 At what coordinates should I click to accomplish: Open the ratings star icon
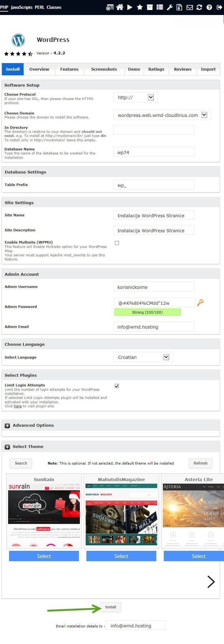pos(140,7)
